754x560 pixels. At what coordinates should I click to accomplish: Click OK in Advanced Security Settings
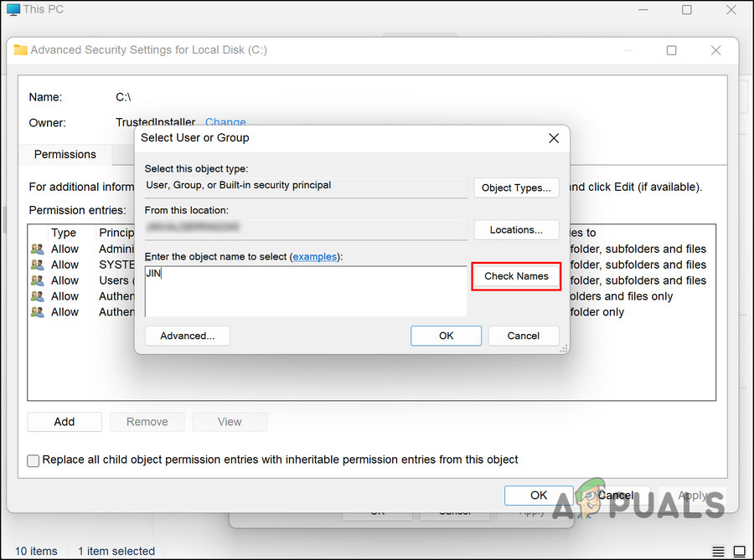539,496
